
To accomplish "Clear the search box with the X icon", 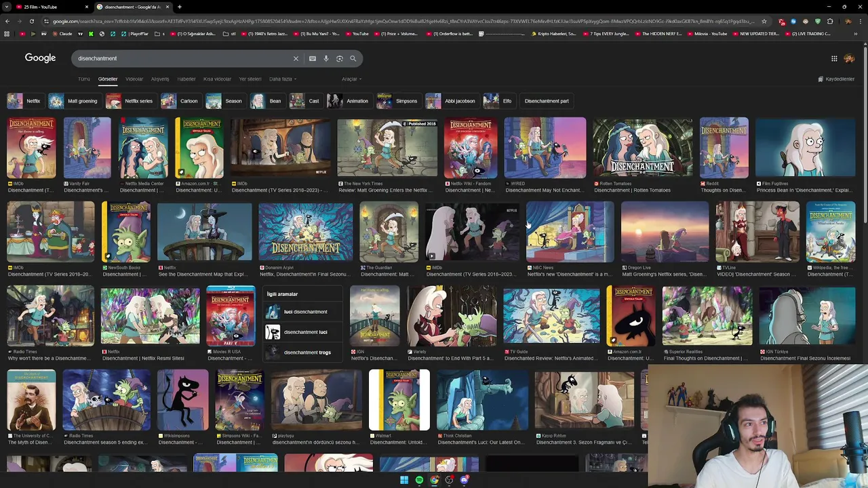I will [x=296, y=58].
